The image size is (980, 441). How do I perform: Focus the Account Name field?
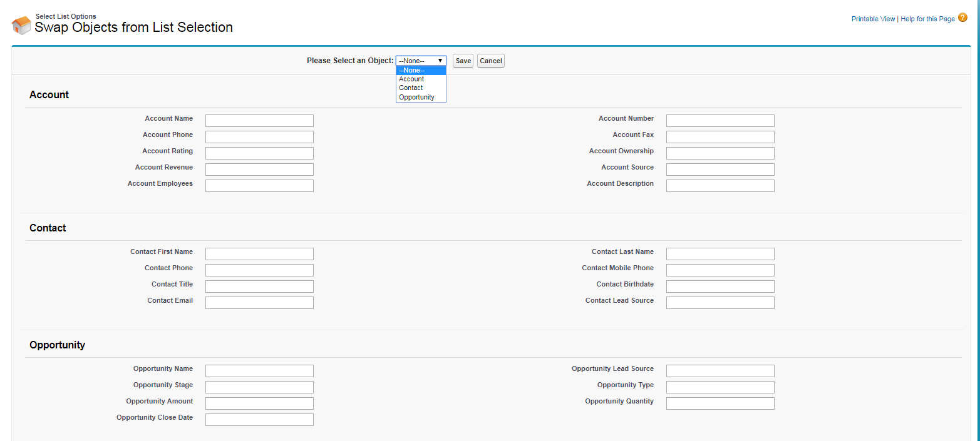click(259, 121)
